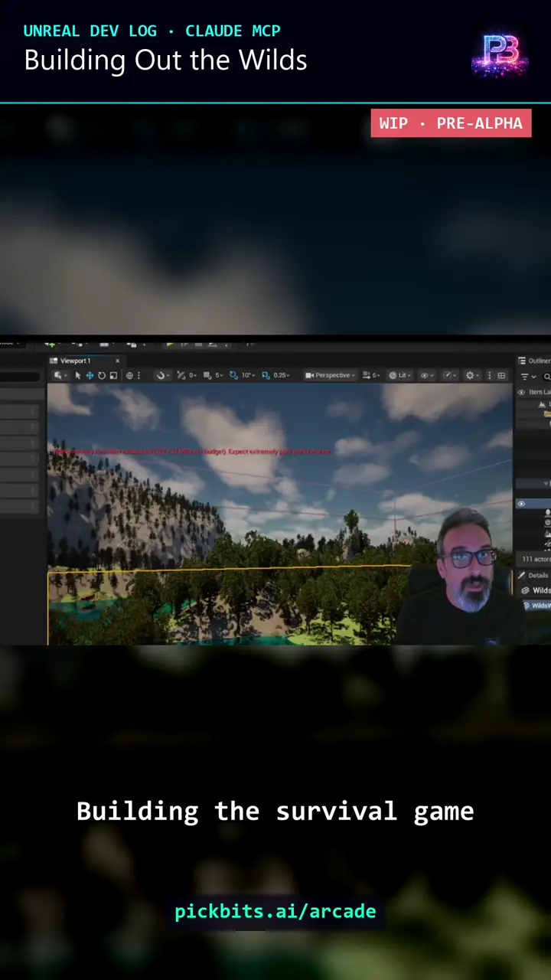Toggle visibility eye of highlighted Outliner row

pos(521,503)
